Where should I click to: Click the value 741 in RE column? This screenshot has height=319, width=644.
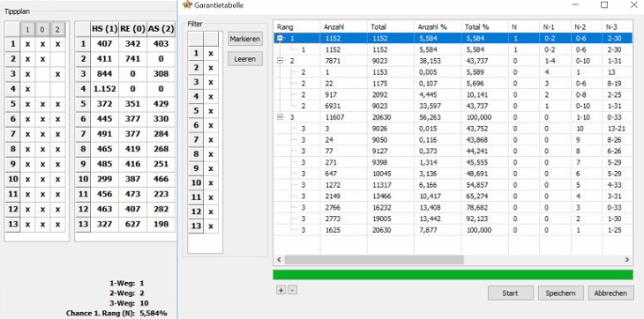click(132, 59)
